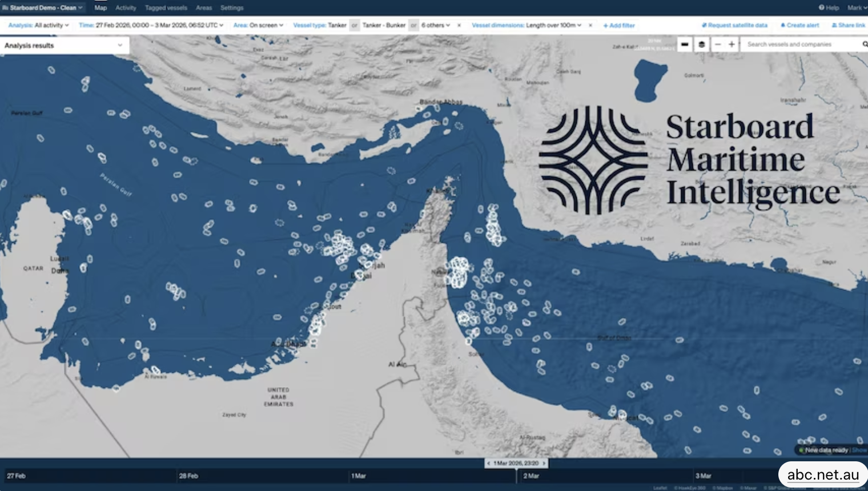Viewport: 868px width, 491px height.
Task: Jump to 1 Mar on the timeline
Action: [x=359, y=476]
